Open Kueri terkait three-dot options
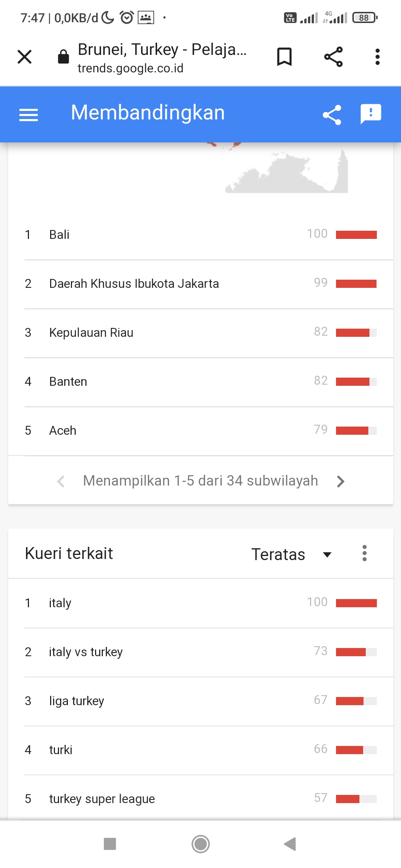The image size is (401, 868). (x=364, y=553)
